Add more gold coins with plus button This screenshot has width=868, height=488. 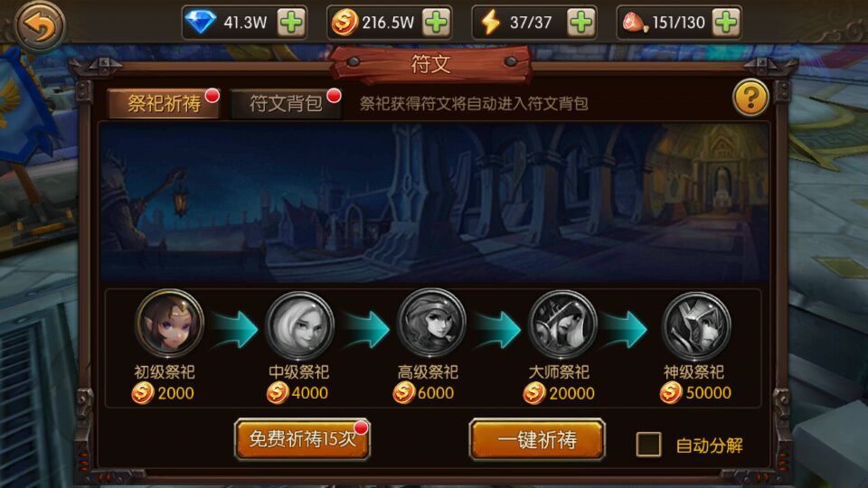point(436,23)
